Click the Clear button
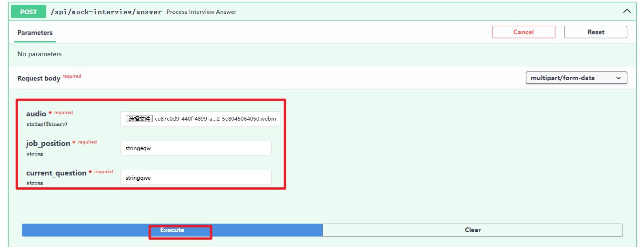Viewport: 644px width, 247px height. [473, 230]
